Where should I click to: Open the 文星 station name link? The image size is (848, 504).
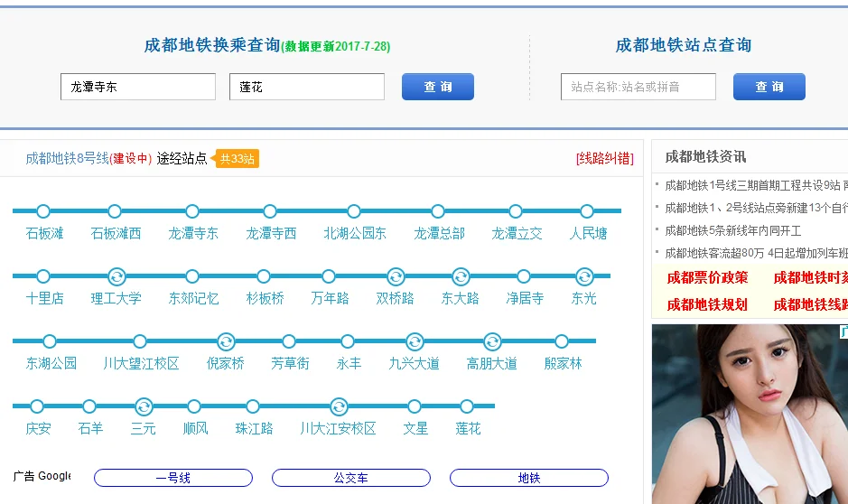pos(415,429)
